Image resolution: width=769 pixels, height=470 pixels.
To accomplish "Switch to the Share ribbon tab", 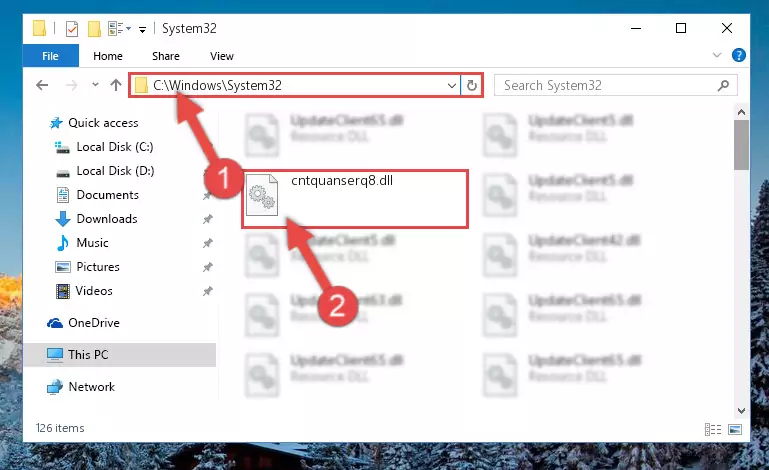I will [x=166, y=56].
